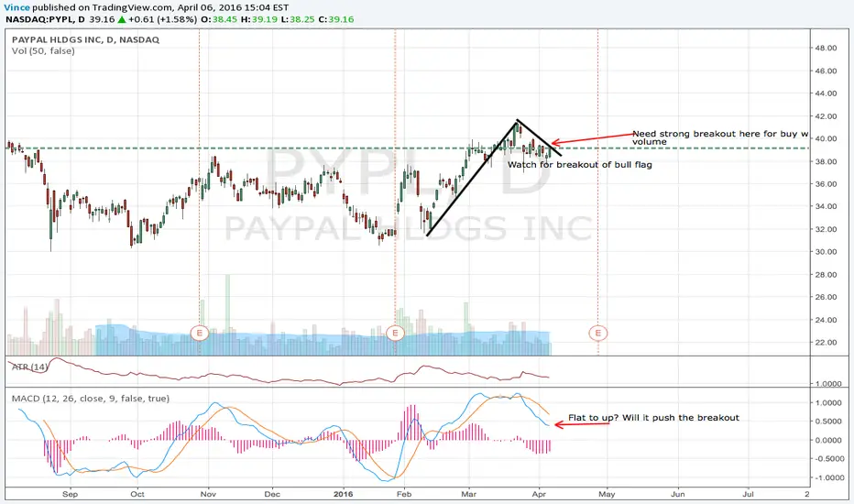Click the 0.0000 MACD scale label
Viewport: 854px width, 504px height.
pos(827,440)
